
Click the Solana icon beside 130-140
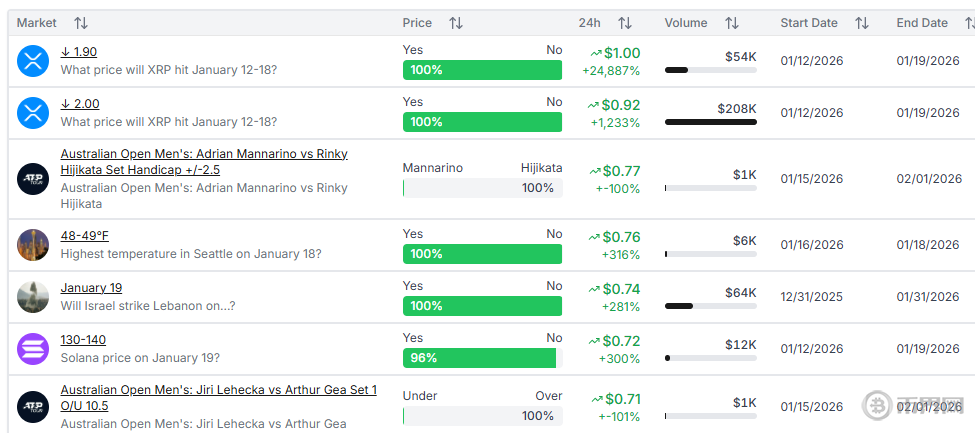tap(33, 349)
